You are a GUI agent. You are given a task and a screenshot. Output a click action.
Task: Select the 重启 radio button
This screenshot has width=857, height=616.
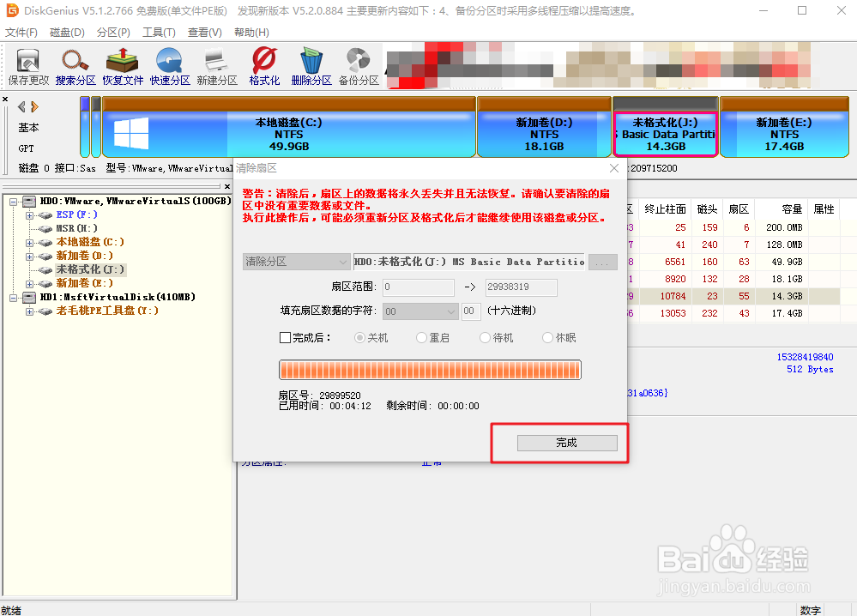420,337
